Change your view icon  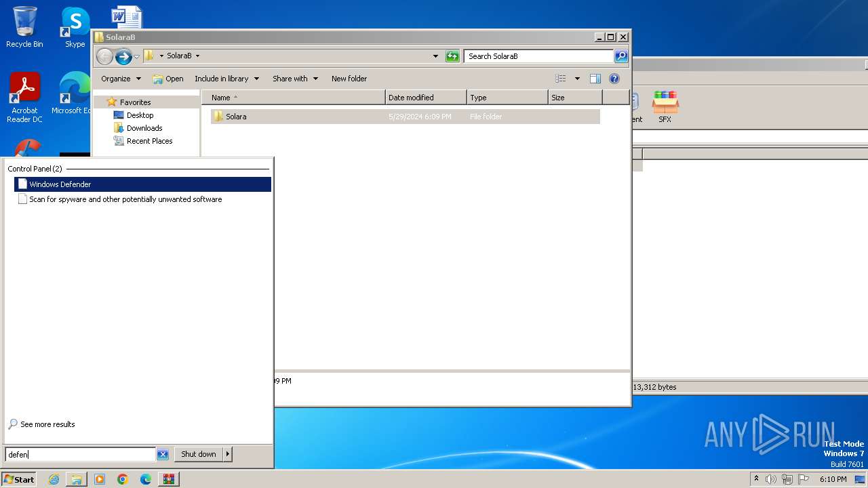tap(561, 79)
